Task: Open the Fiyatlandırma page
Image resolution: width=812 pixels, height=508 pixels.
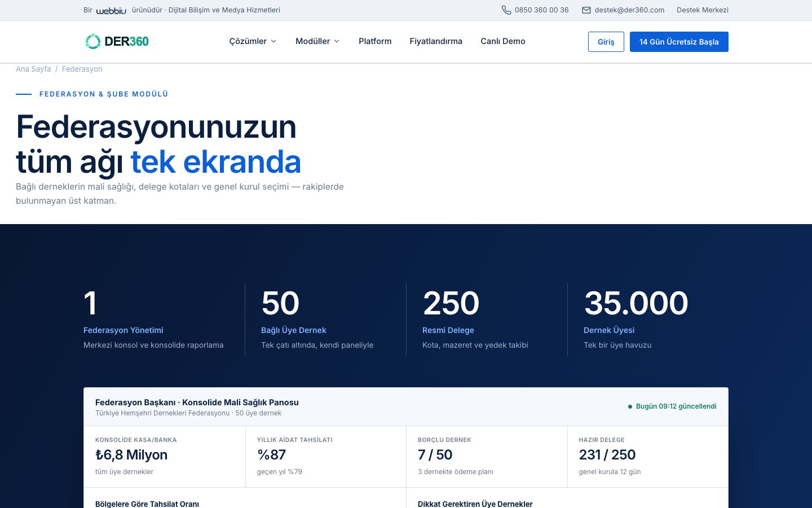Action: 436,41
